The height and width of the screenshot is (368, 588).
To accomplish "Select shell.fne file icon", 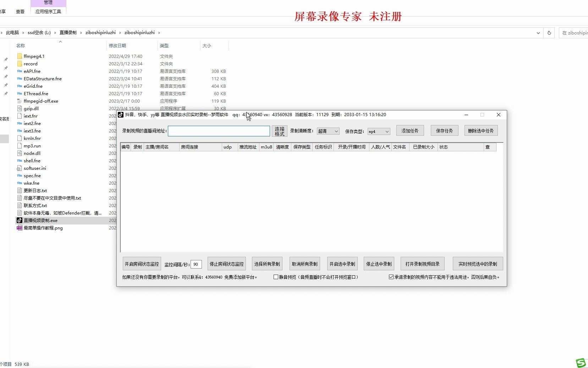I will pos(20,161).
